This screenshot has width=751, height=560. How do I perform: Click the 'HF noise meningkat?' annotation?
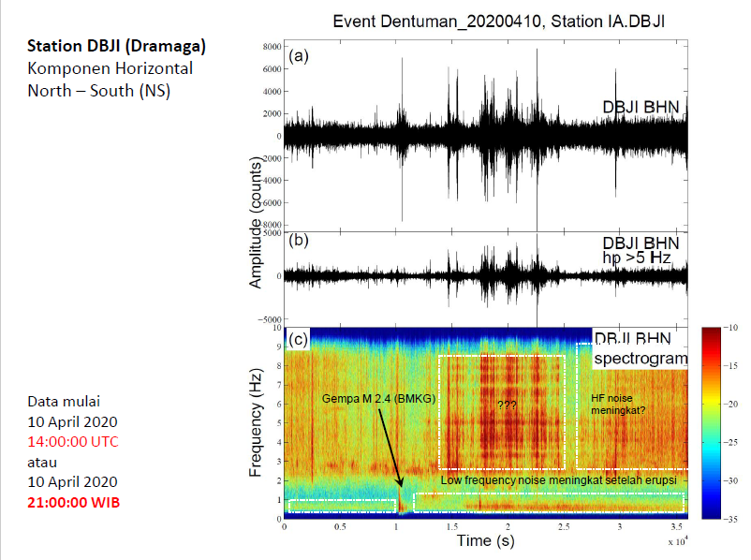[618, 405]
